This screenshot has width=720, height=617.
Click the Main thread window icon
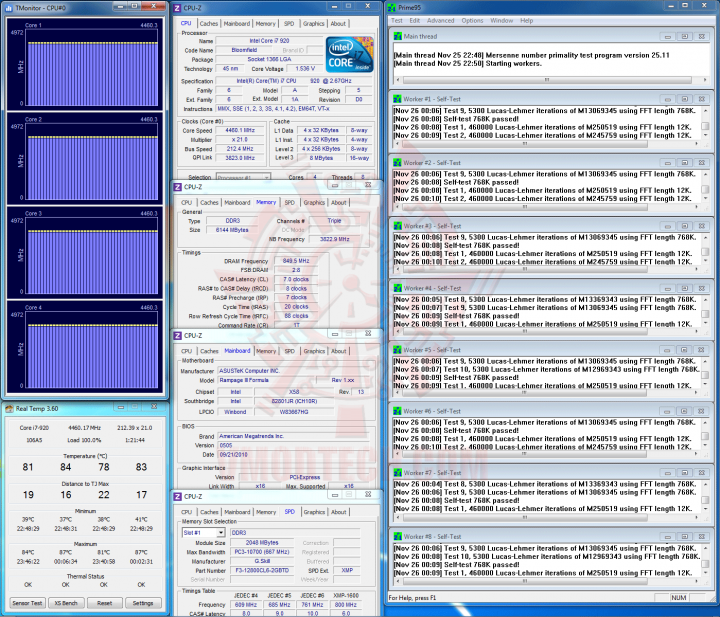click(397, 36)
